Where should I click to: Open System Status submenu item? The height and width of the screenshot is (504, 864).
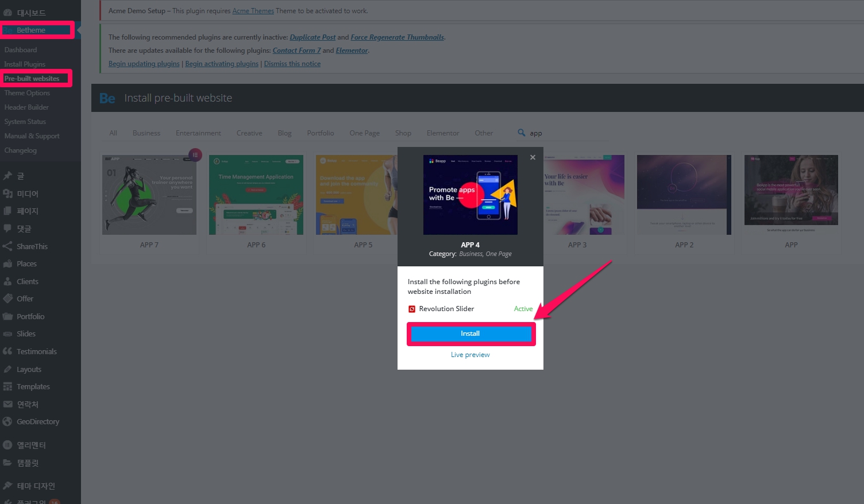click(x=25, y=122)
